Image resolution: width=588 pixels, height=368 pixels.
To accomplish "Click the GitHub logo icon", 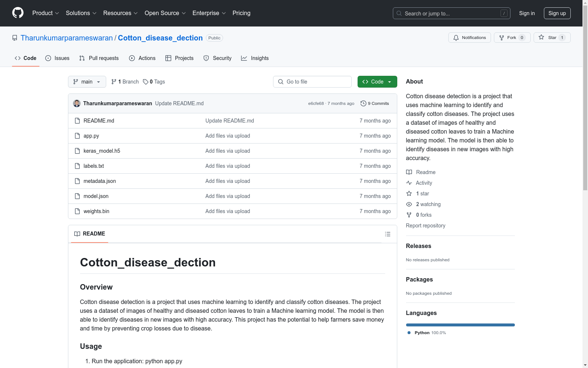I will (18, 13).
